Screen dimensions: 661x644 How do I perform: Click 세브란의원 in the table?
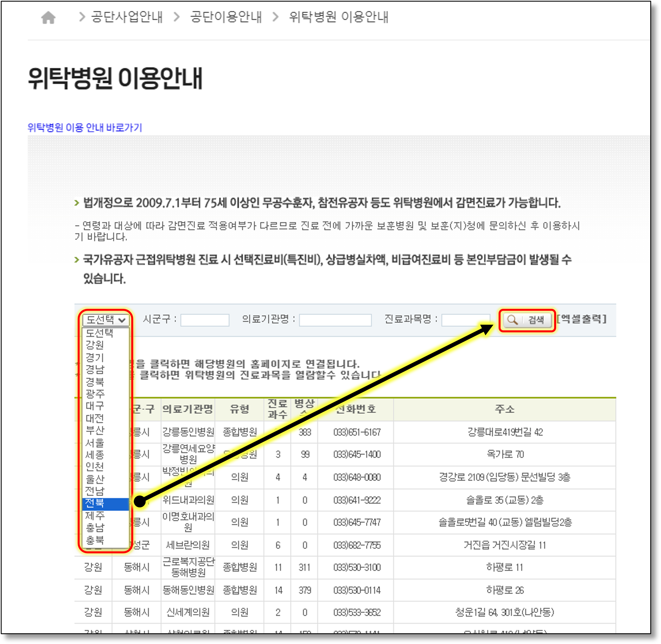(188, 545)
